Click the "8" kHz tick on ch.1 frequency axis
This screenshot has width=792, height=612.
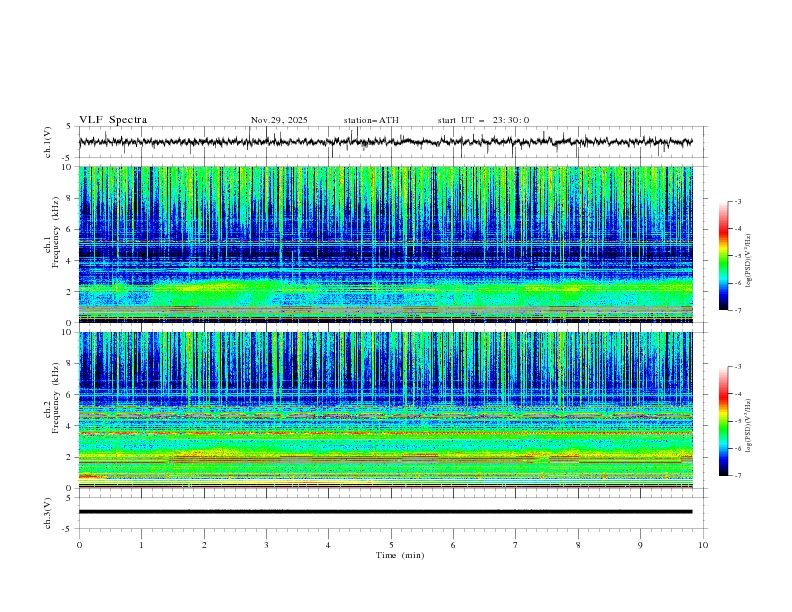[71, 198]
